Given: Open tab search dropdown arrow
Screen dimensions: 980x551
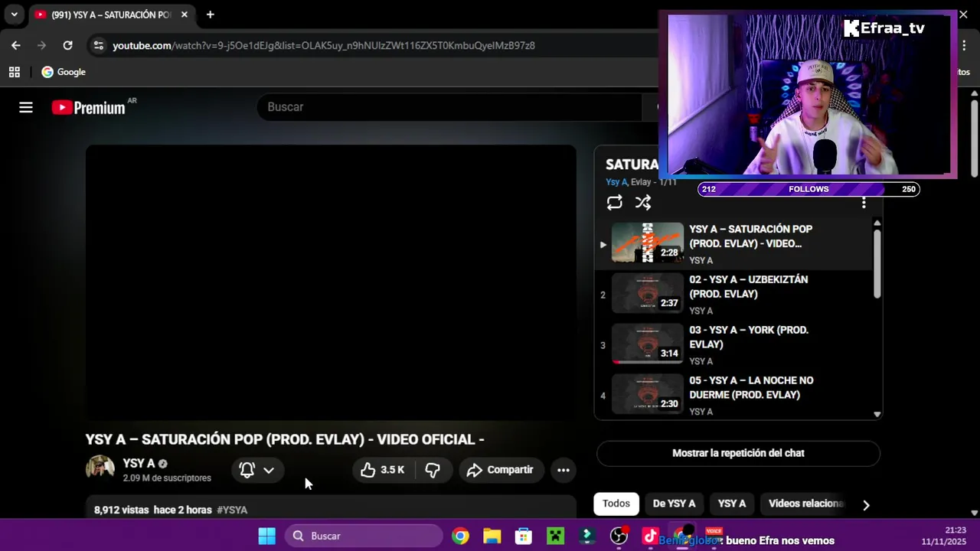Looking at the screenshot, I should pos(14,15).
